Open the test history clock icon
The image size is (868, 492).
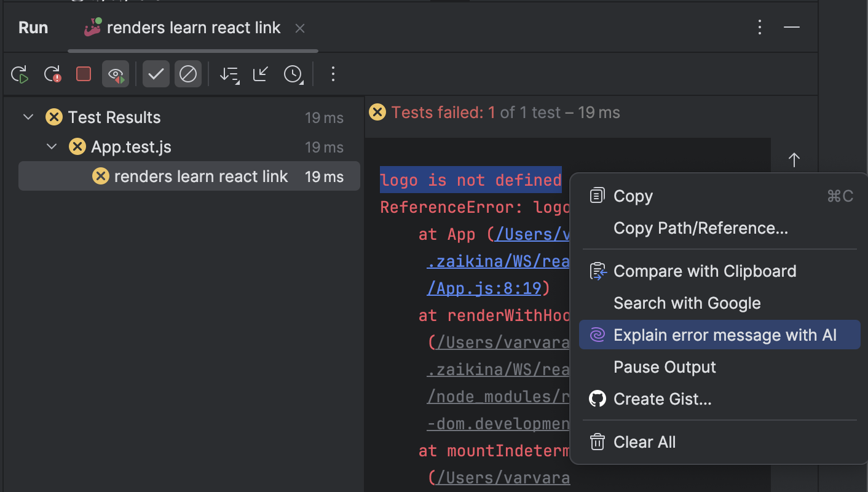point(293,74)
